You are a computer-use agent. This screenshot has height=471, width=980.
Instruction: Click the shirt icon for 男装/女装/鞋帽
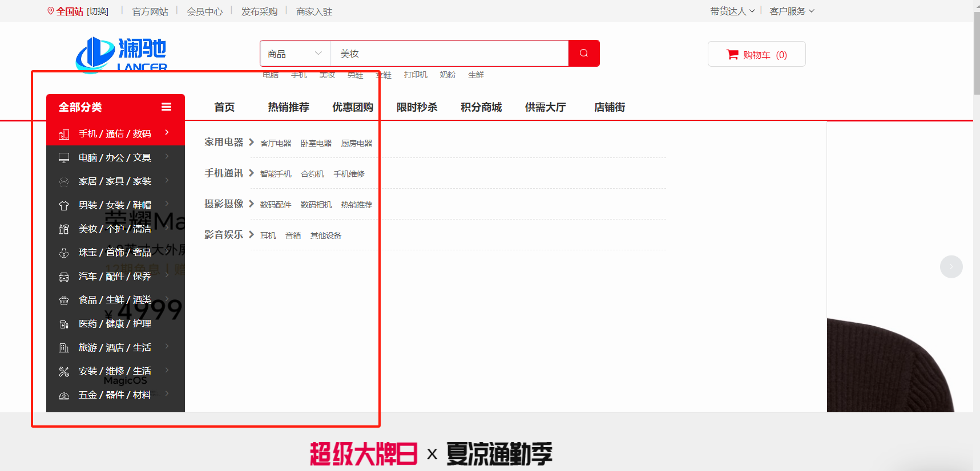(64, 205)
